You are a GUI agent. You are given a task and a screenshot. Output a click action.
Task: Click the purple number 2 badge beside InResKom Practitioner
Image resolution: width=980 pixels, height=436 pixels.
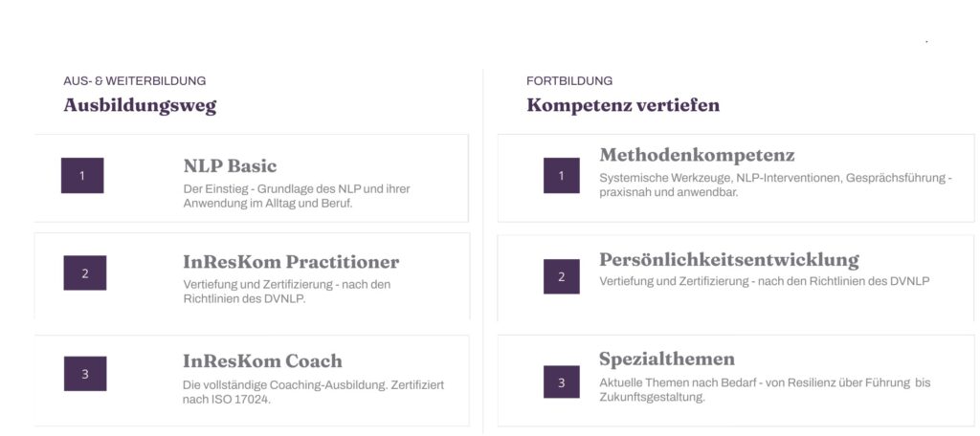point(85,272)
